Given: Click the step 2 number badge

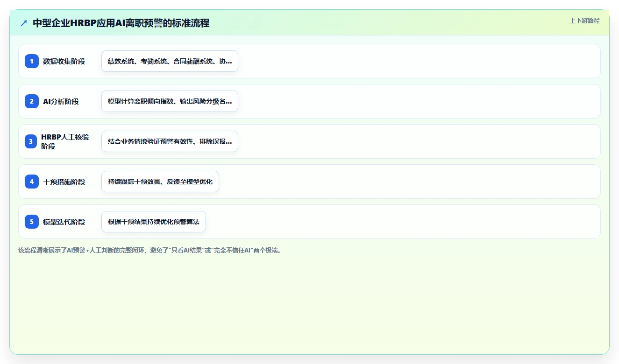Looking at the screenshot, I should [32, 101].
